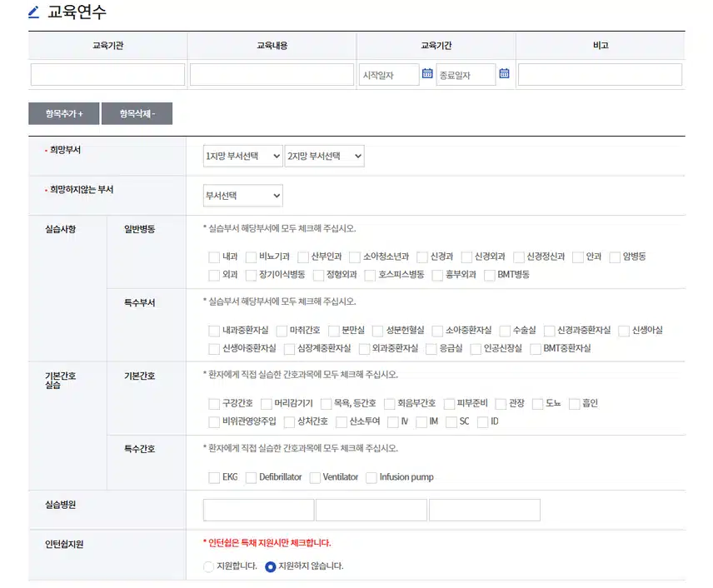The width and height of the screenshot is (713, 588).
Task: Check the 내과중환자실 checkbox
Action: (214, 331)
